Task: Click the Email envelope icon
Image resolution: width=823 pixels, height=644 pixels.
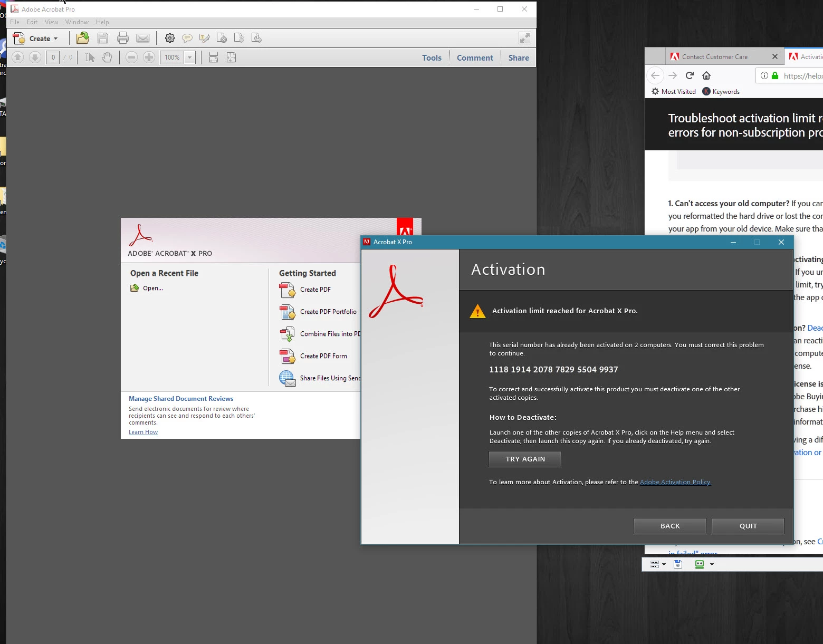Action: [143, 38]
